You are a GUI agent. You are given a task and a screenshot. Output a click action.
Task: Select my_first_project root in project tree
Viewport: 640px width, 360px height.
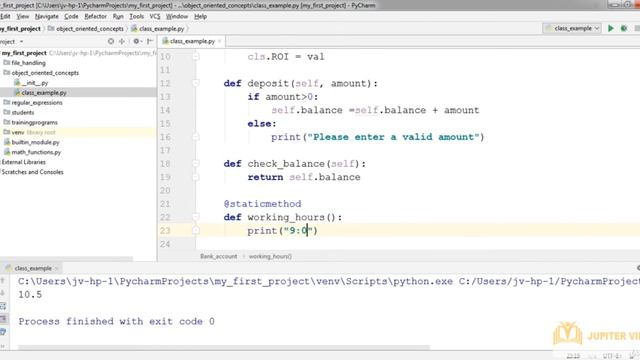point(24,53)
